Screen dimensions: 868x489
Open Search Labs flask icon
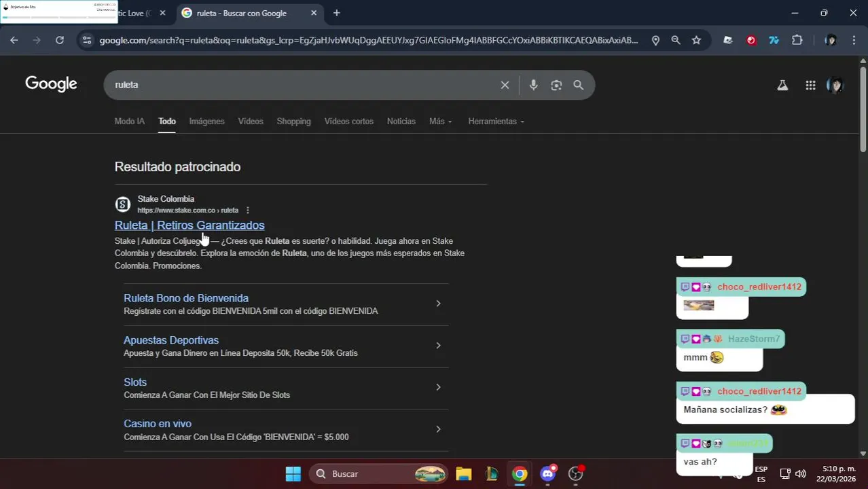(782, 85)
